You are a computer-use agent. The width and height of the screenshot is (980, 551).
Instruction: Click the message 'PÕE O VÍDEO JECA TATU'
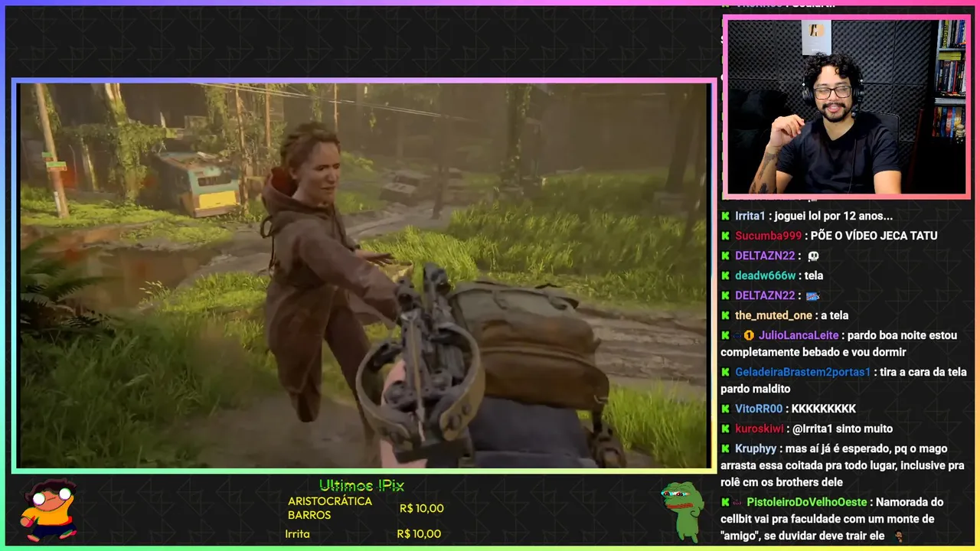click(x=874, y=236)
